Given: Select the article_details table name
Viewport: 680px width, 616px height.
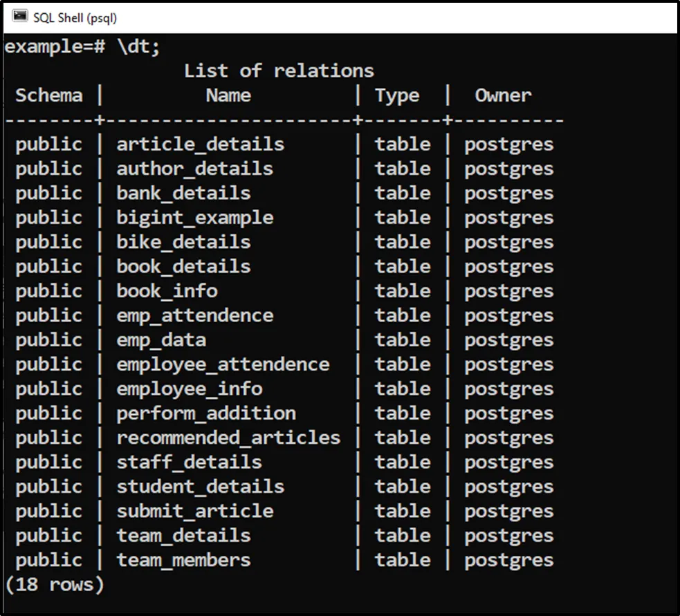Looking at the screenshot, I should [x=200, y=144].
